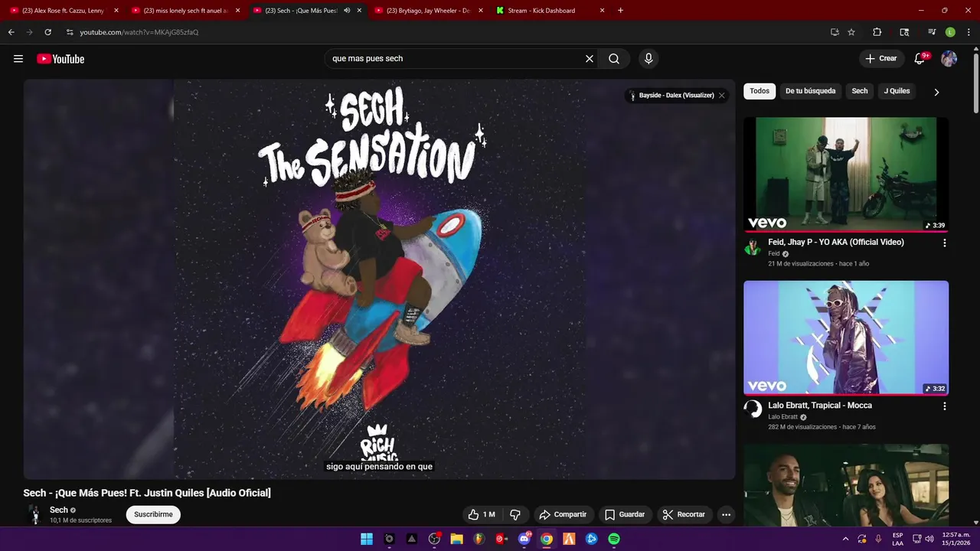Open the Chrome profile L avatar

click(950, 32)
